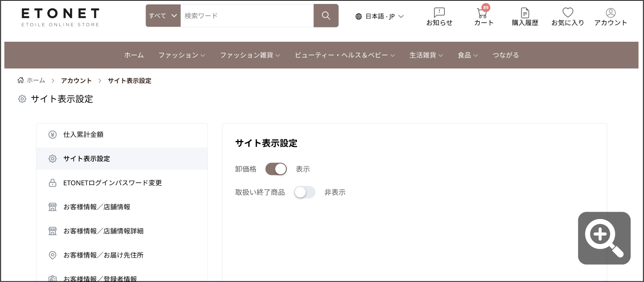
Task: Open ETONETログインパスワード変更 in sidebar
Action: click(x=122, y=183)
